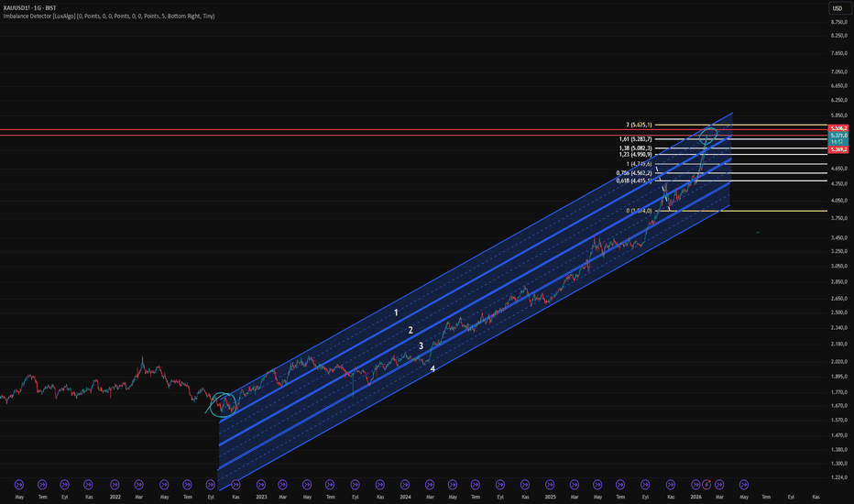Select the cyan circle drawing at the price top
The image size is (854, 504).
point(707,137)
